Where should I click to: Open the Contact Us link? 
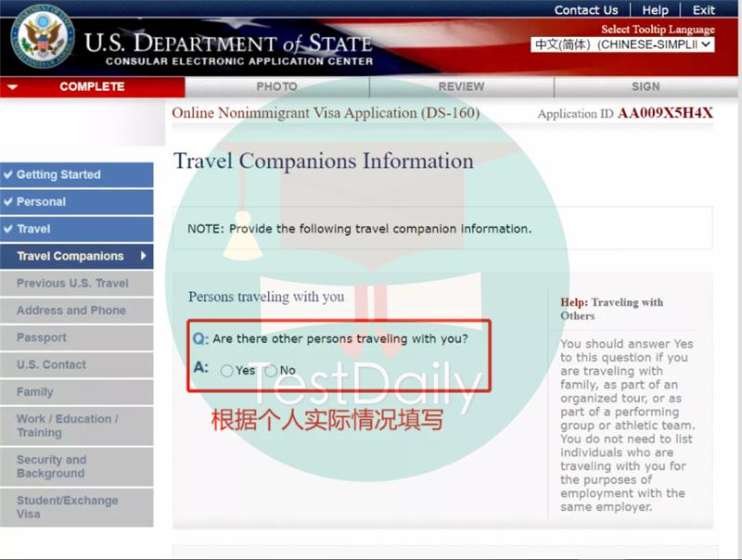coord(586,10)
